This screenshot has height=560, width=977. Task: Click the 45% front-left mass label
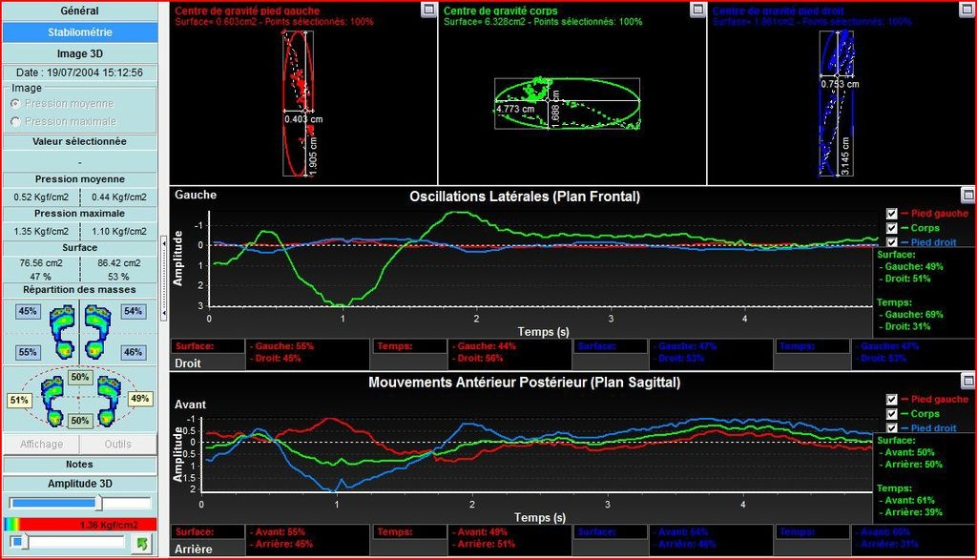(28, 311)
